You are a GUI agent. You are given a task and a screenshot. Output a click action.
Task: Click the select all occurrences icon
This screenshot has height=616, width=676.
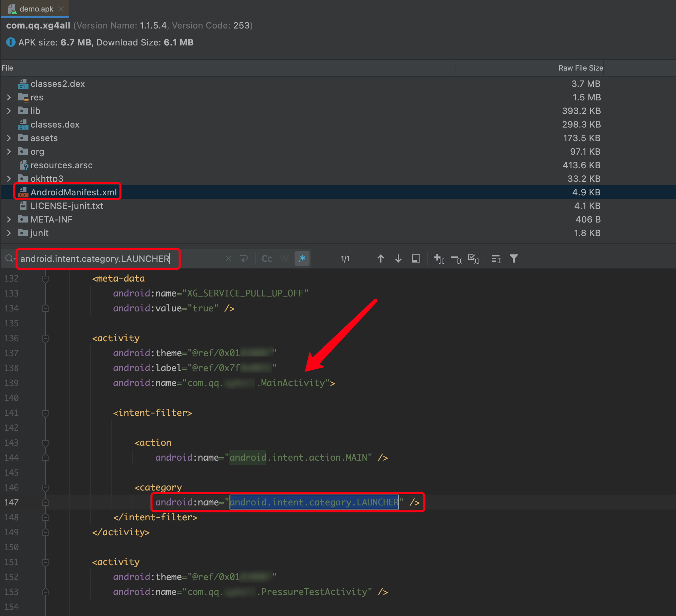point(473,259)
